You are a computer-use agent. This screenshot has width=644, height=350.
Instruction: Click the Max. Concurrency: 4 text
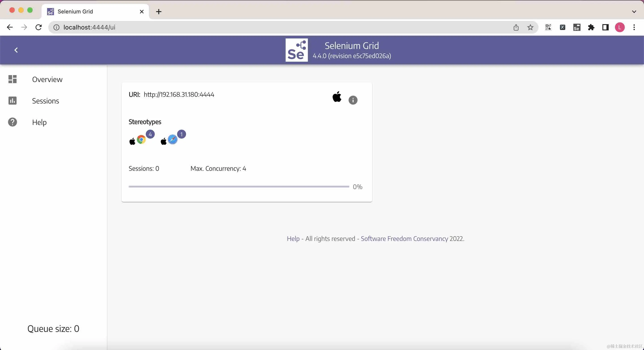(218, 169)
